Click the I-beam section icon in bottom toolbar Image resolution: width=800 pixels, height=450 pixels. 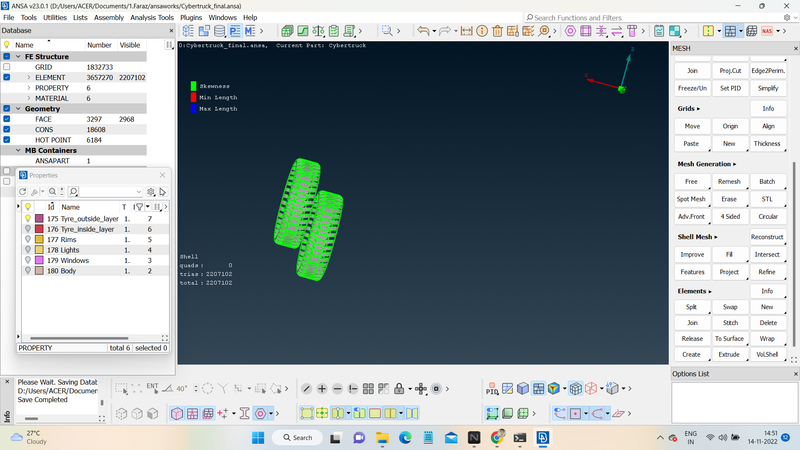(x=244, y=413)
